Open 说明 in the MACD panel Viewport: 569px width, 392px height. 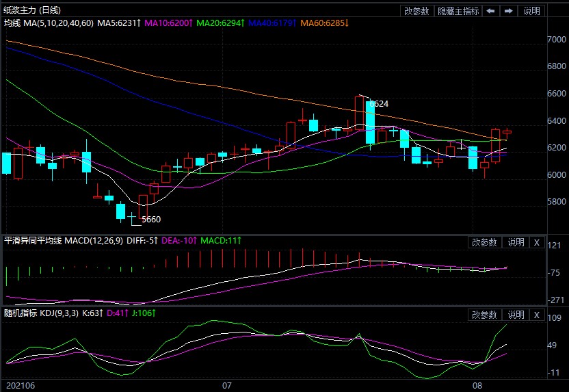(516, 242)
